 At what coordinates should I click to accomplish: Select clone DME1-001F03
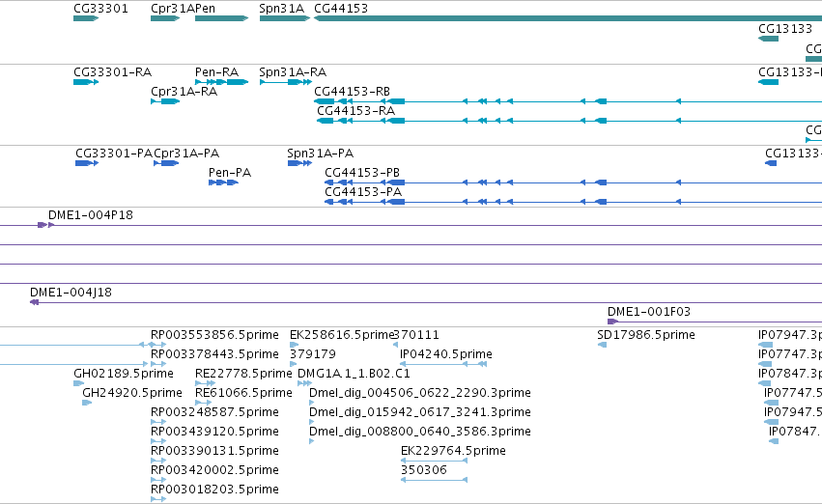(715, 322)
